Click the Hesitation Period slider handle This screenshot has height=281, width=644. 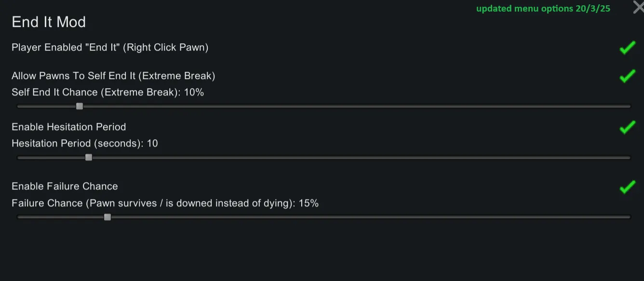tap(89, 157)
